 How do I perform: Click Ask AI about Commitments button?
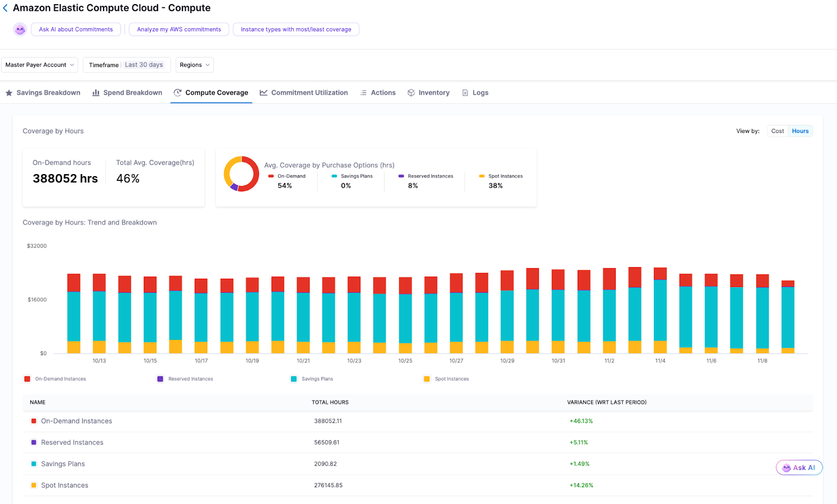[76, 29]
